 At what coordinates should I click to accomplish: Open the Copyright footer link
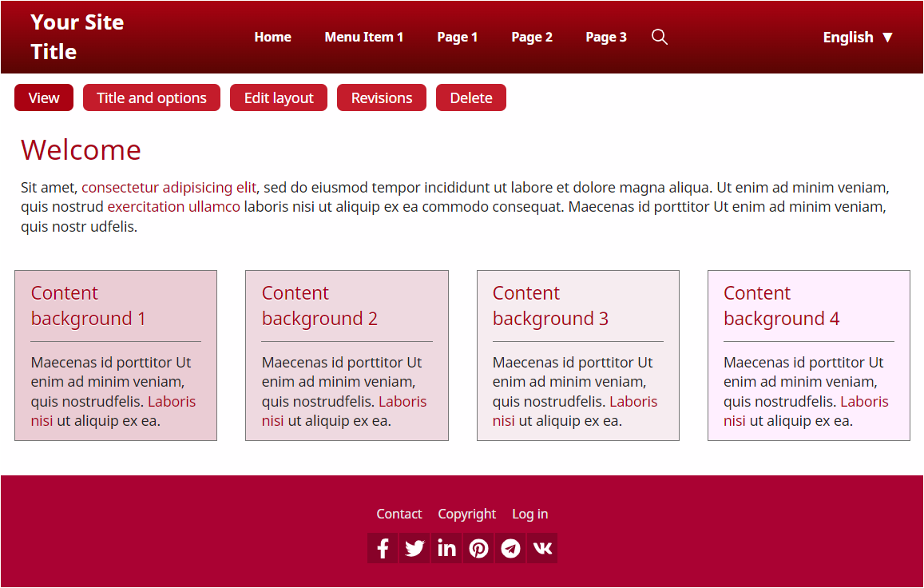[x=466, y=514]
